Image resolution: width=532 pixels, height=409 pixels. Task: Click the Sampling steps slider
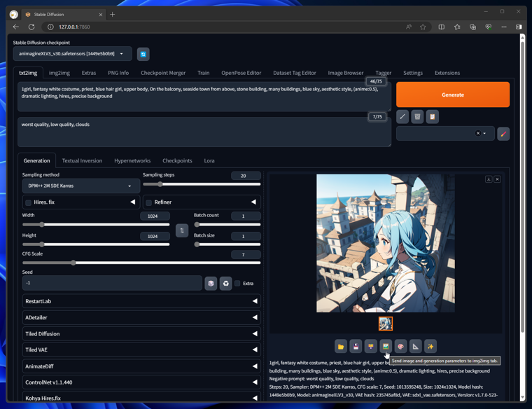tap(202, 184)
